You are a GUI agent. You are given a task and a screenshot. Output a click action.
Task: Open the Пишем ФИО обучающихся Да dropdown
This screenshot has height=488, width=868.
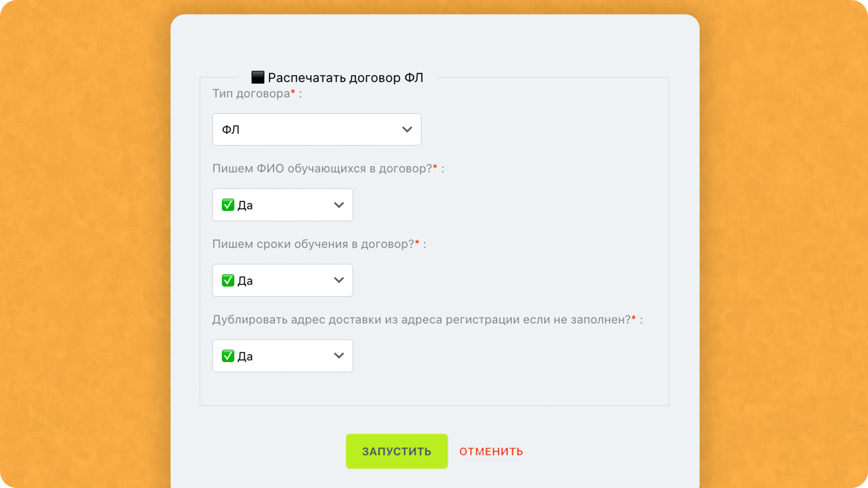[x=282, y=205]
